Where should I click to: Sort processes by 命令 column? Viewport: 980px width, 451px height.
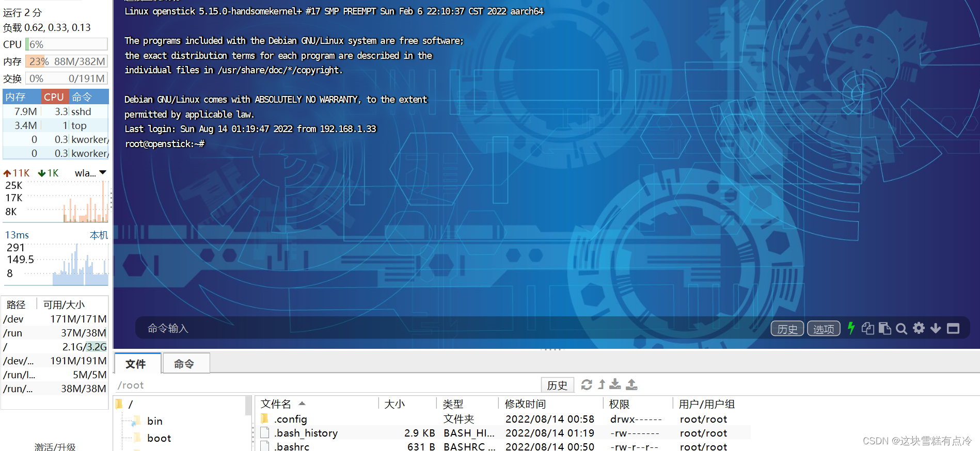click(88, 96)
